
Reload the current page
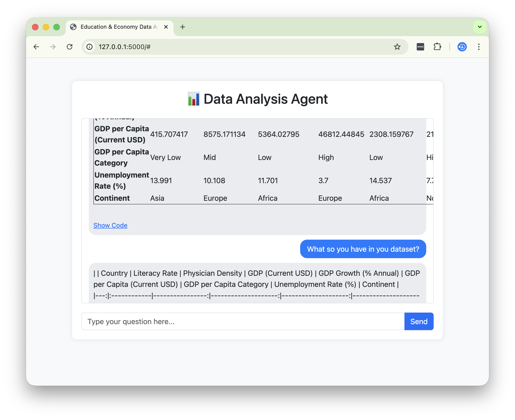pos(70,47)
